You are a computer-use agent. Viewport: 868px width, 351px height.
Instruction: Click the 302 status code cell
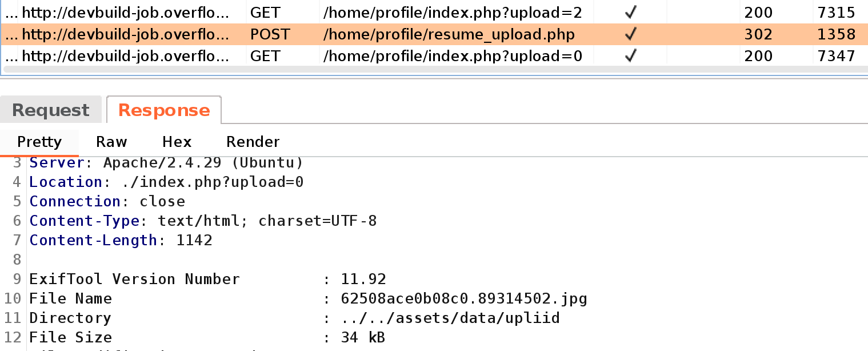(x=758, y=35)
